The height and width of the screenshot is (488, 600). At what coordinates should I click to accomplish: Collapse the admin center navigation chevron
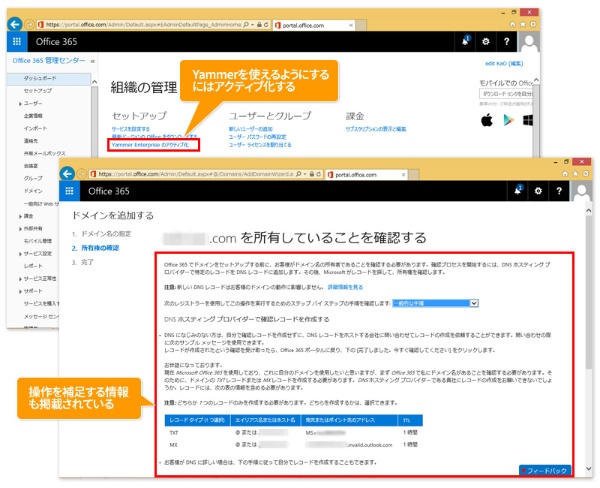(92, 61)
